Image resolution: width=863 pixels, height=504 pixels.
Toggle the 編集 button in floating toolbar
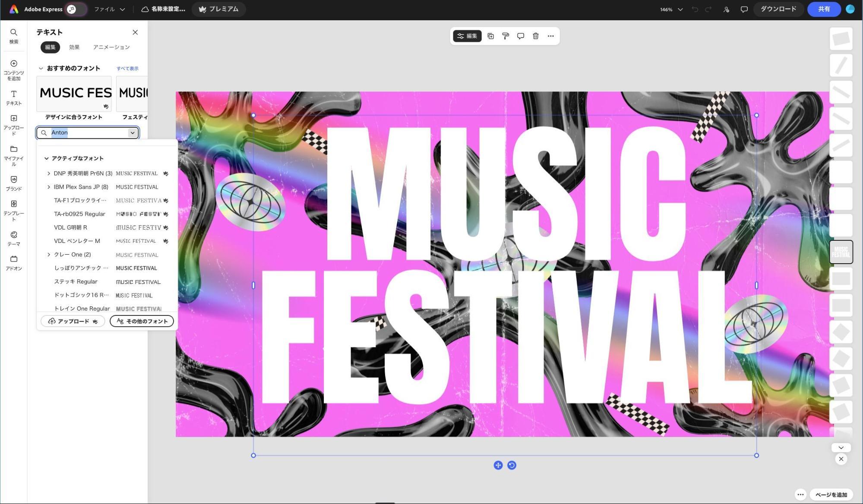[467, 36]
